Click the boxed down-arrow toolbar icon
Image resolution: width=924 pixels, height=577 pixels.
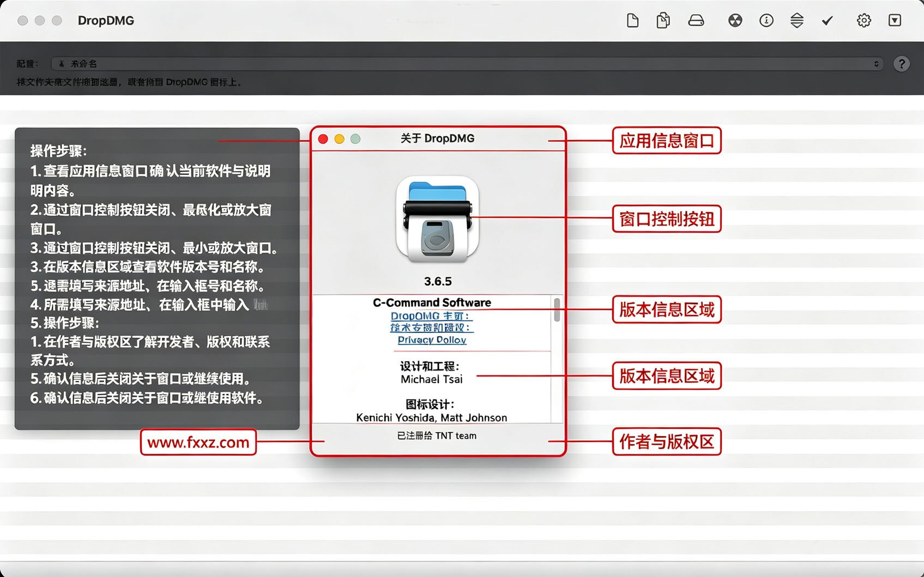(895, 21)
